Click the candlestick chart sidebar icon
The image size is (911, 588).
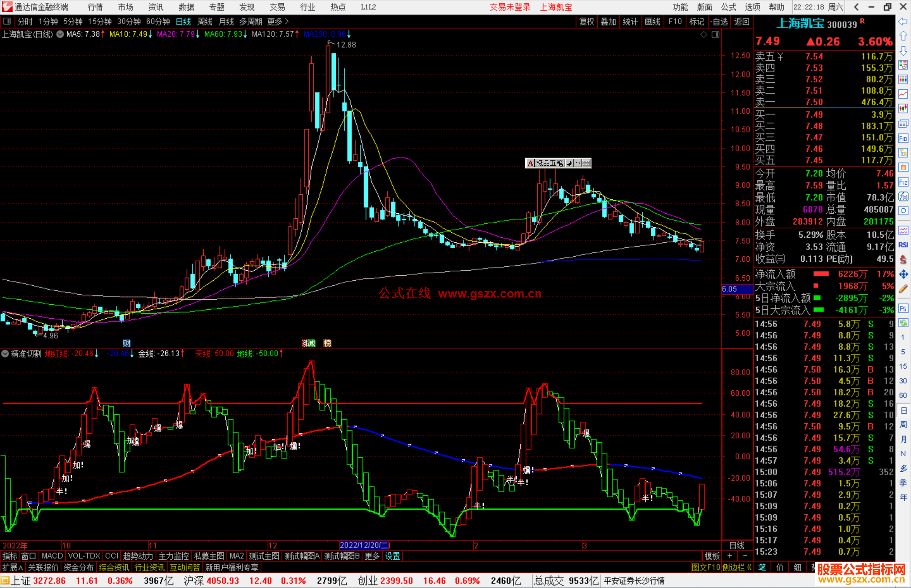coord(903,109)
